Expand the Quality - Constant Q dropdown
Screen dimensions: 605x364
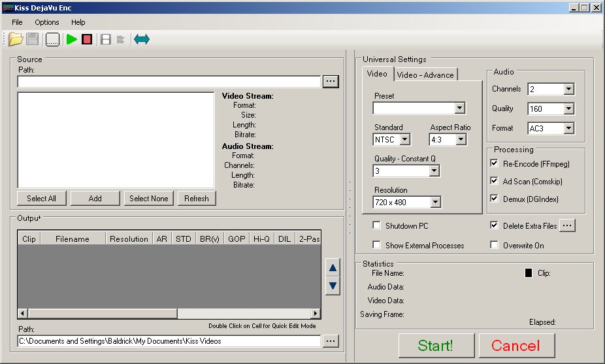(x=434, y=171)
